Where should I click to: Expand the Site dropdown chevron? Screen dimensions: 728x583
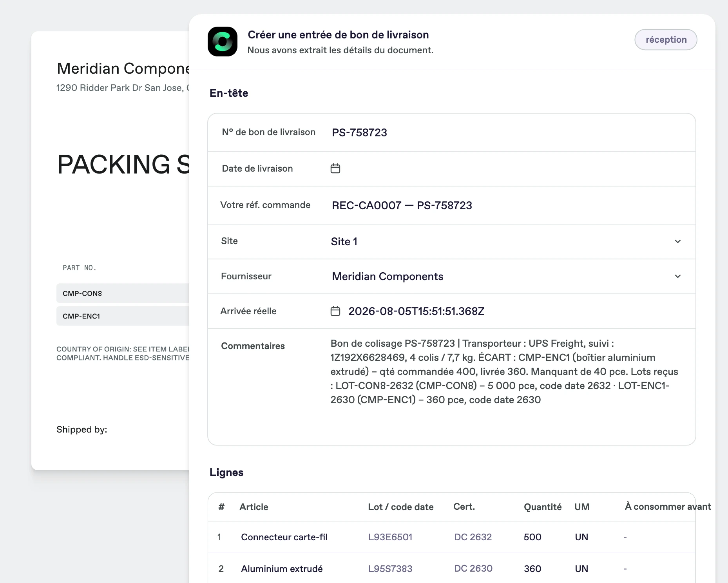coord(678,241)
